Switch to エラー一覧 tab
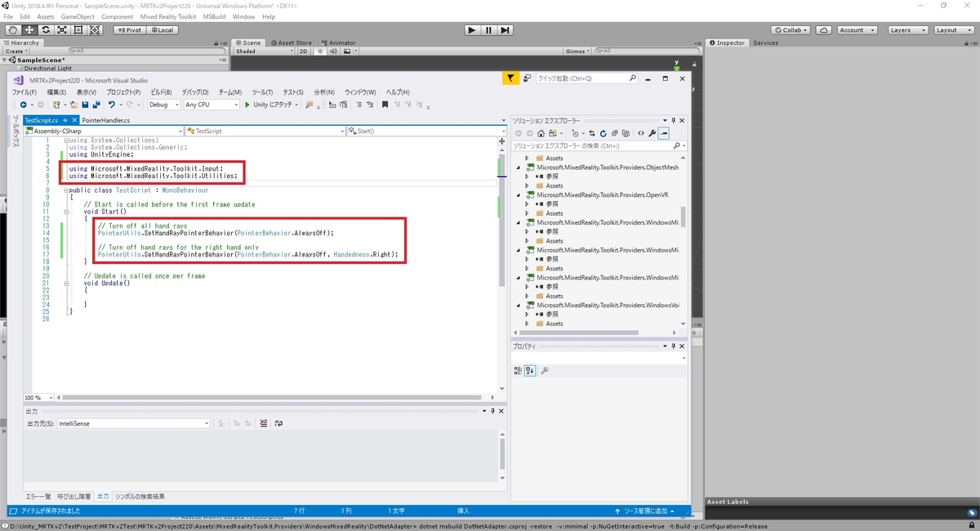Screen dimensions: 980x531 coord(38,496)
